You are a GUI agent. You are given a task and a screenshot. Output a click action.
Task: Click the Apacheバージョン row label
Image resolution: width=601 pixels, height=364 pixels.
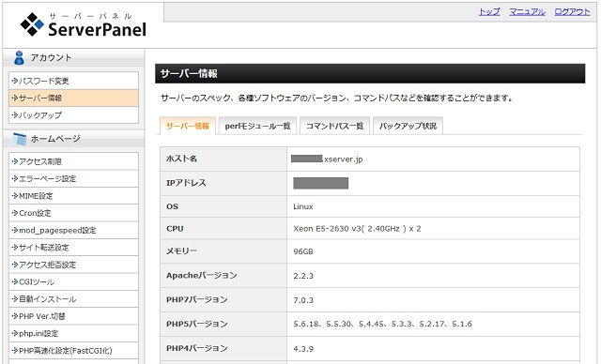point(202,275)
